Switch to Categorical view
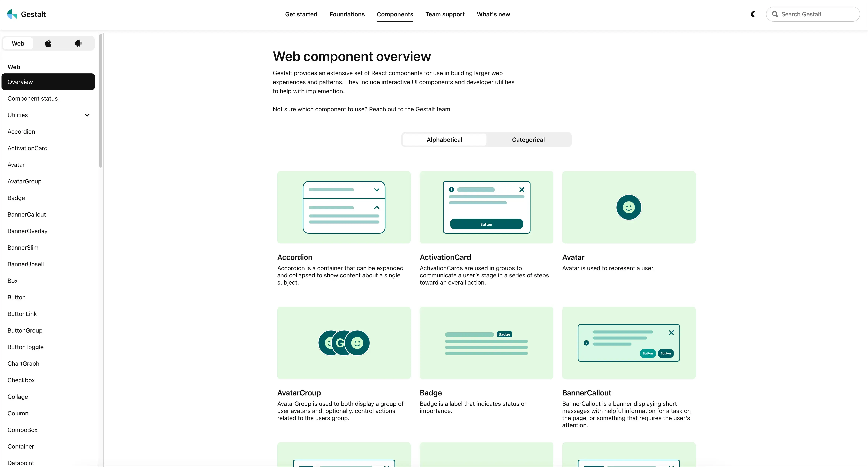This screenshot has width=868, height=467. click(x=528, y=140)
